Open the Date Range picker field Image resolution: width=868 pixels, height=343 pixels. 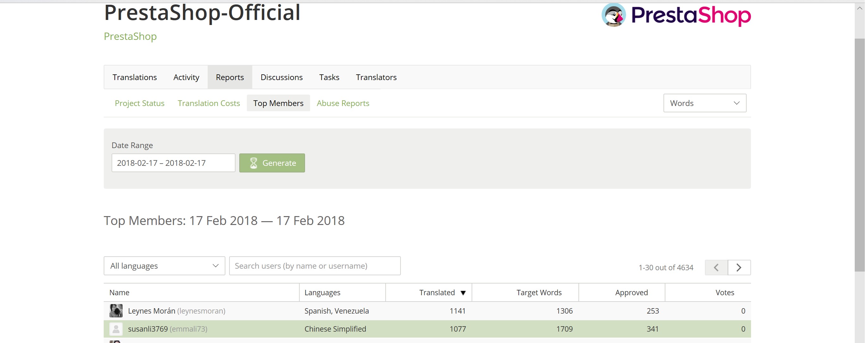click(x=173, y=163)
